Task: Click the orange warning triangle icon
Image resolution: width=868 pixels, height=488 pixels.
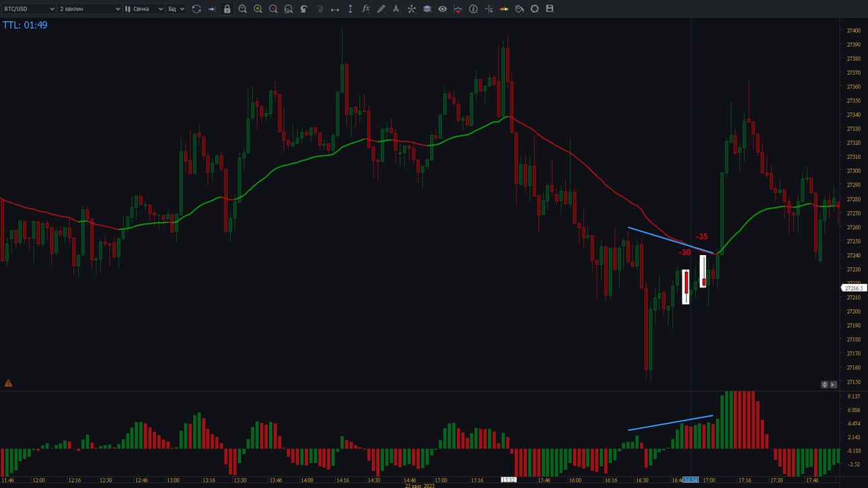Action: point(8,383)
